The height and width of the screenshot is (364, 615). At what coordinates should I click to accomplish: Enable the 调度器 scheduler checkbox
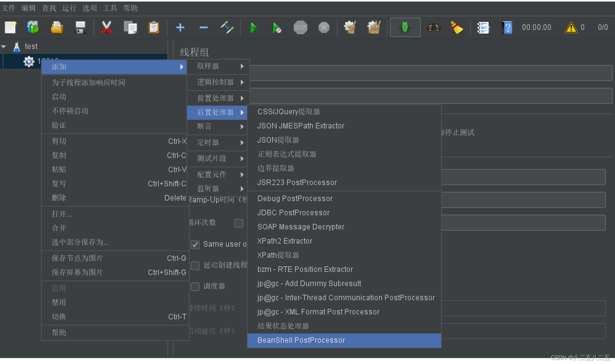tap(195, 286)
